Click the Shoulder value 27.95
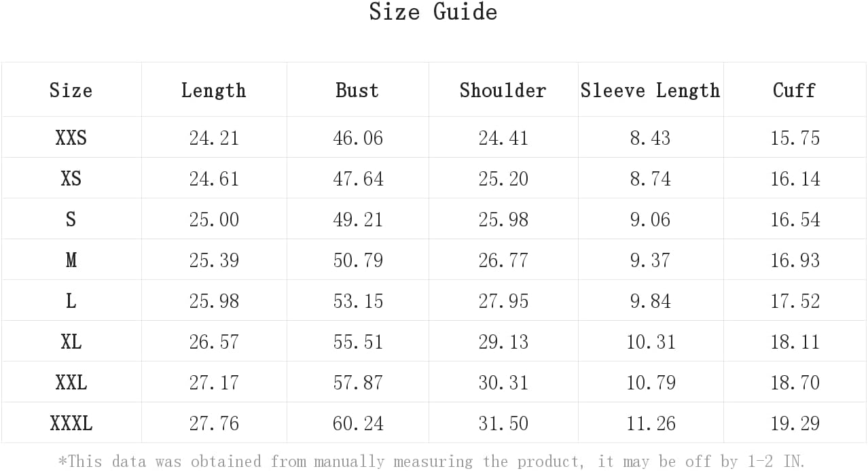 [x=503, y=301]
